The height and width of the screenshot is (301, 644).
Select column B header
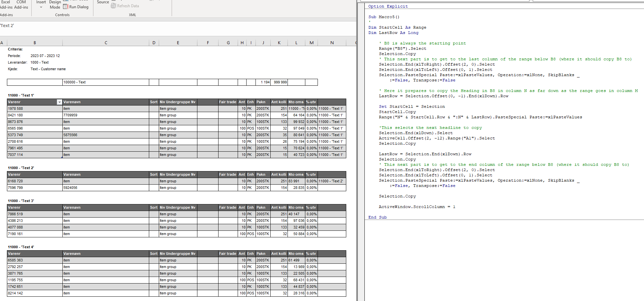coord(35,43)
